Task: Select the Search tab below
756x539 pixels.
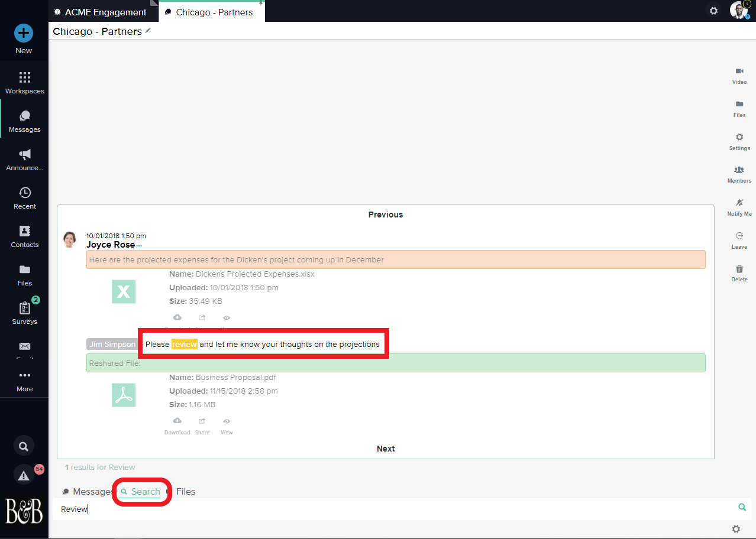Action: [141, 492]
